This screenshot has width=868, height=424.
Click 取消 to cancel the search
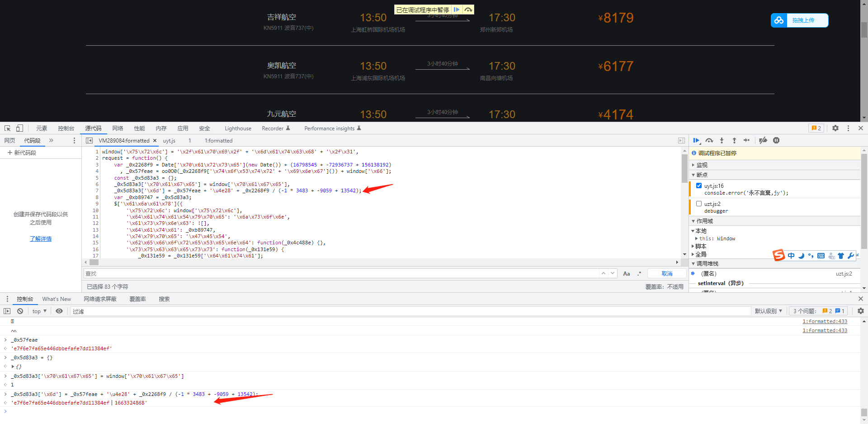667,273
